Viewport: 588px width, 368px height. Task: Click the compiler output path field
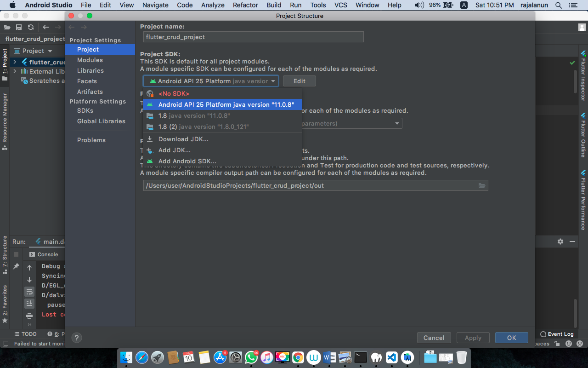coord(316,185)
